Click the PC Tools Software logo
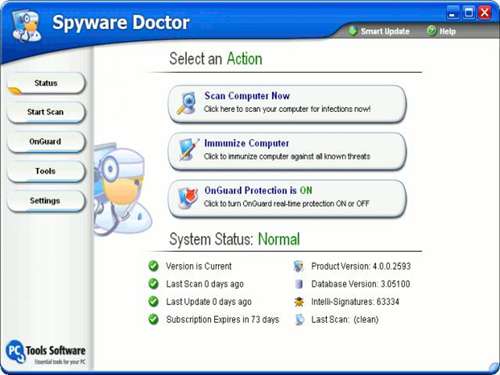This screenshot has height=375, width=500. [x=46, y=352]
